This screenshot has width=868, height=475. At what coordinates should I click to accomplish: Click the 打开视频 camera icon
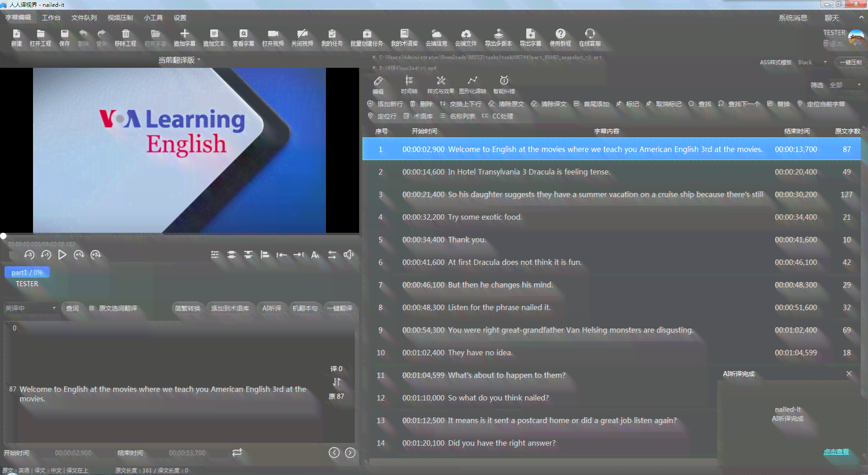coord(273,38)
